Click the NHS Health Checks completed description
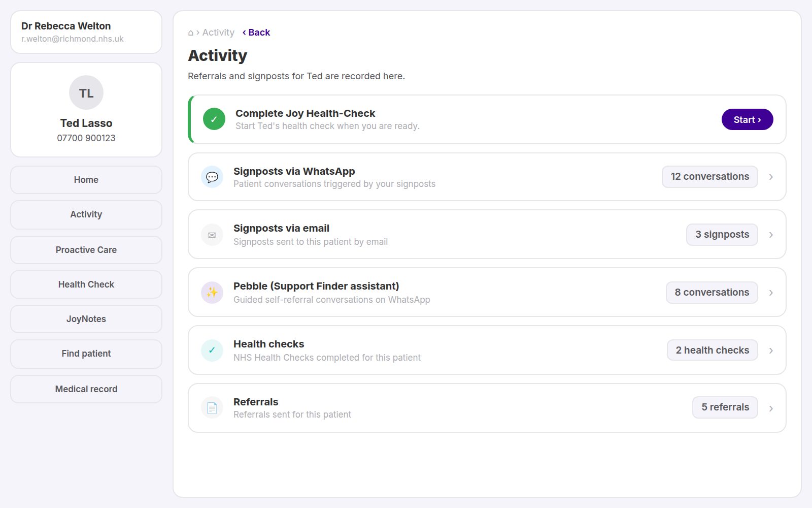Viewport: 812px width, 508px height. [327, 358]
